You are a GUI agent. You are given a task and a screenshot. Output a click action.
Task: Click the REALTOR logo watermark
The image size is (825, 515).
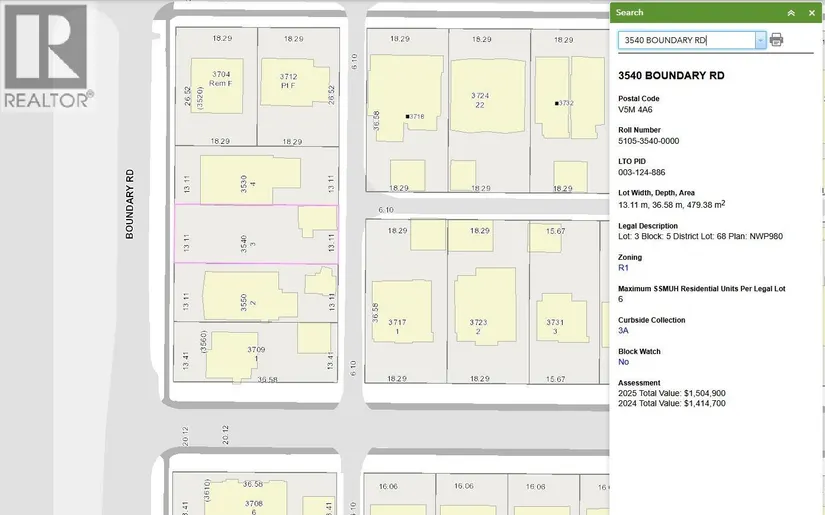point(47,55)
